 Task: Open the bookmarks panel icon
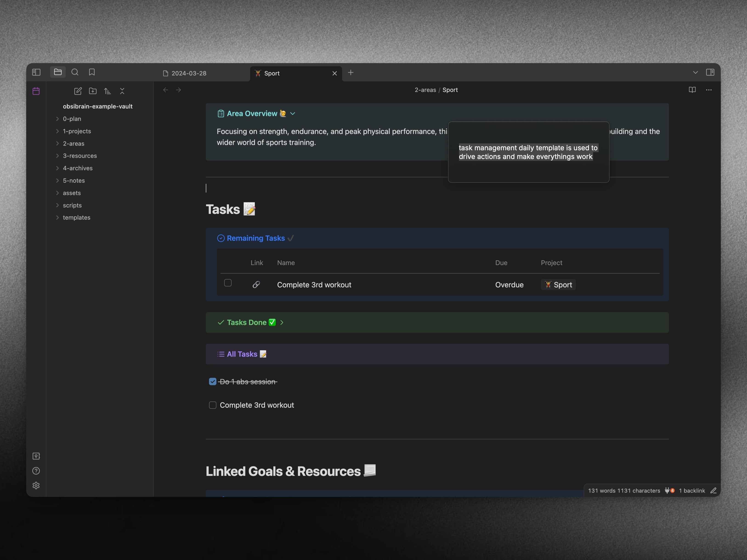[92, 72]
